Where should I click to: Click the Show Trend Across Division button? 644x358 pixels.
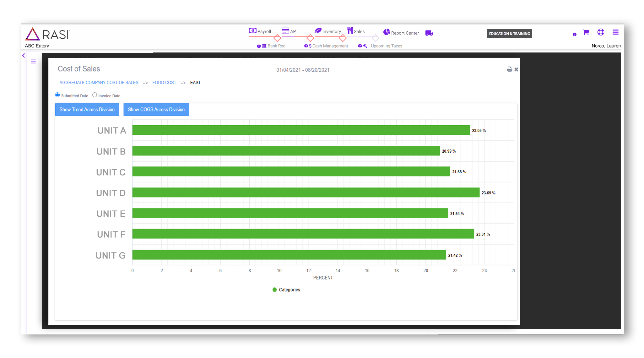click(x=87, y=109)
